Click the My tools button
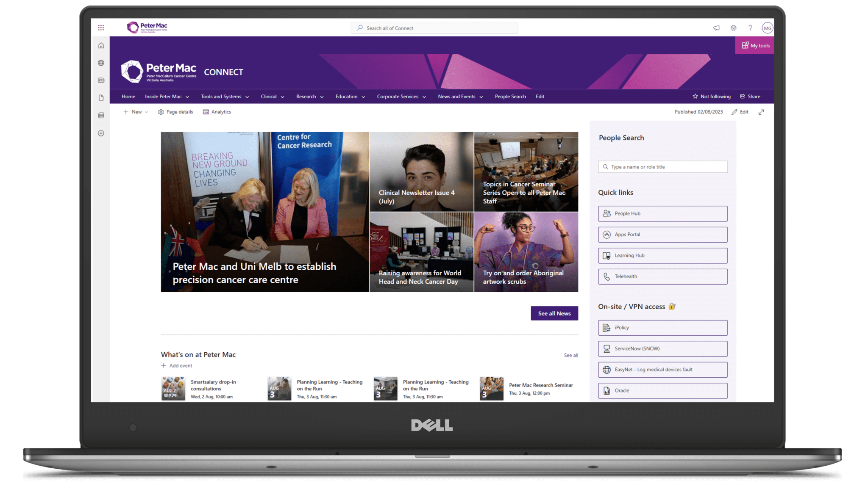The width and height of the screenshot is (868, 492). click(755, 46)
